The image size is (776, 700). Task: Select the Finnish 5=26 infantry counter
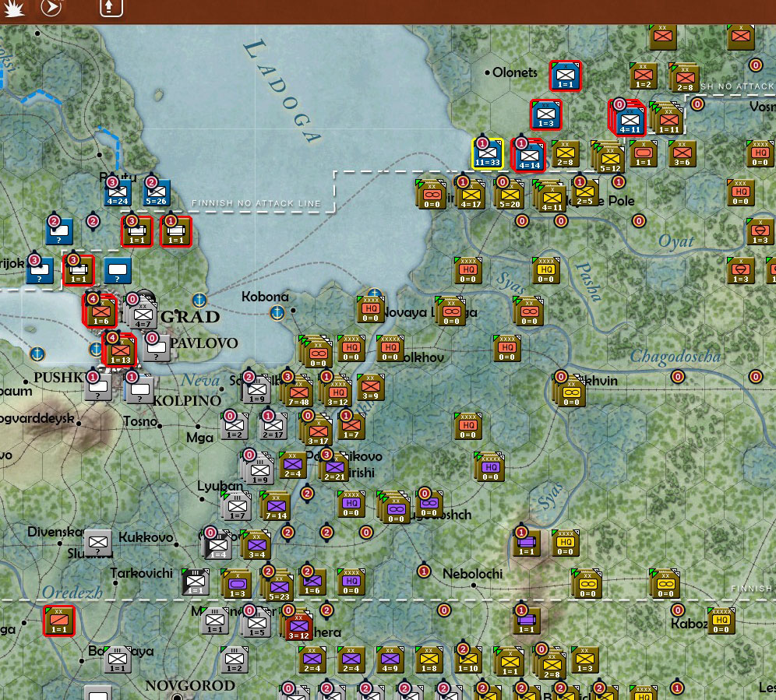click(156, 193)
